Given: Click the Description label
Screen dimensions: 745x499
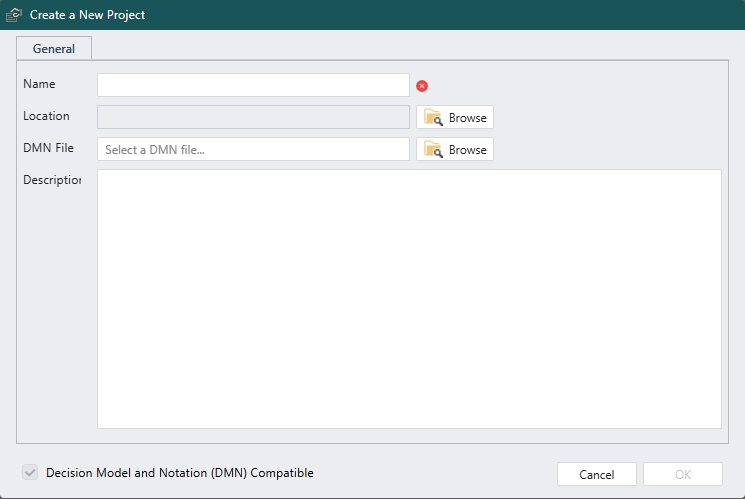Looking at the screenshot, I should pyautogui.click(x=52, y=180).
